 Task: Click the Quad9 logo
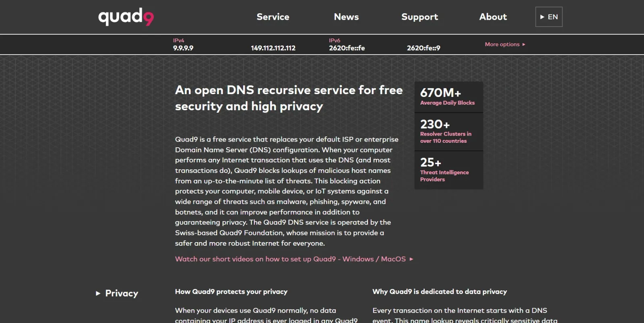(125, 16)
